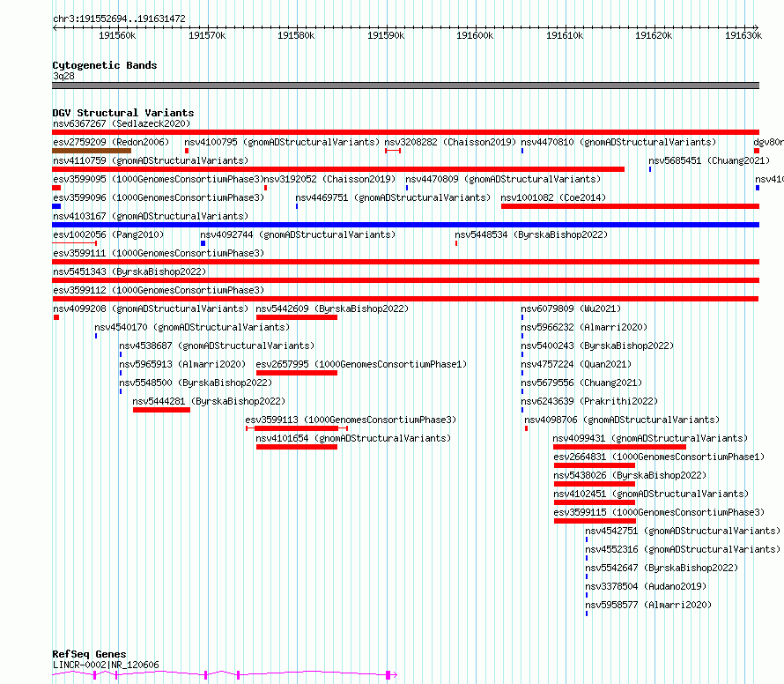Open nsv4102451 gnomAD variant label
Image resolution: width=784 pixels, height=684 pixels.
(x=652, y=494)
